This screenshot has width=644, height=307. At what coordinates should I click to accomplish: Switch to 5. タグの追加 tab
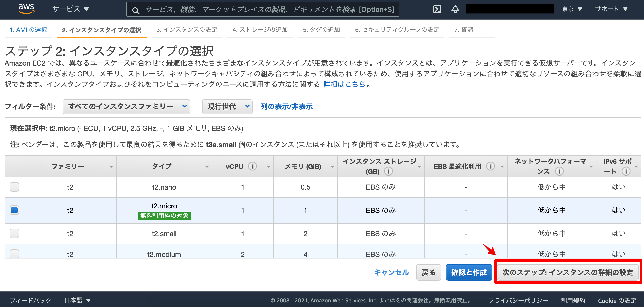pos(321,30)
